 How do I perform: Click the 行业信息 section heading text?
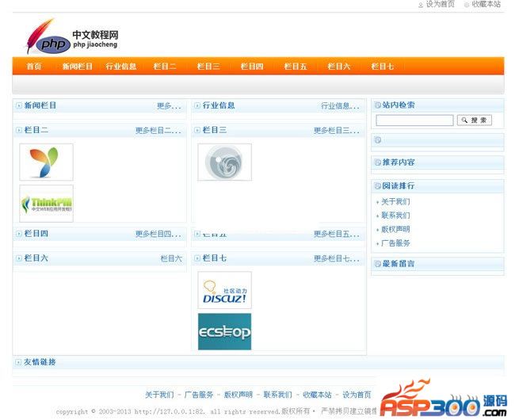point(219,105)
